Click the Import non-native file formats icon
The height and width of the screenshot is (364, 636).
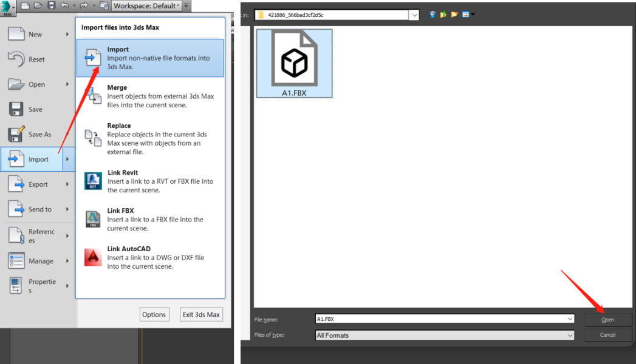coord(93,58)
